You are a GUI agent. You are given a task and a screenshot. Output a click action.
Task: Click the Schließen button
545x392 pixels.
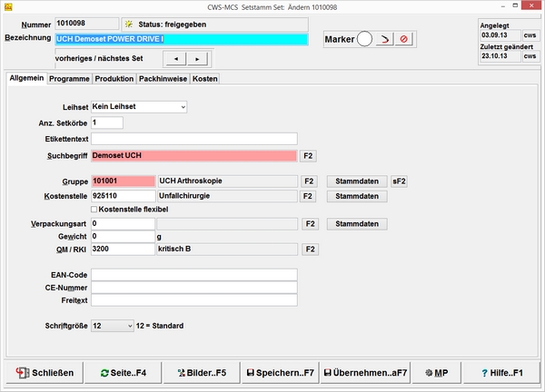click(45, 373)
